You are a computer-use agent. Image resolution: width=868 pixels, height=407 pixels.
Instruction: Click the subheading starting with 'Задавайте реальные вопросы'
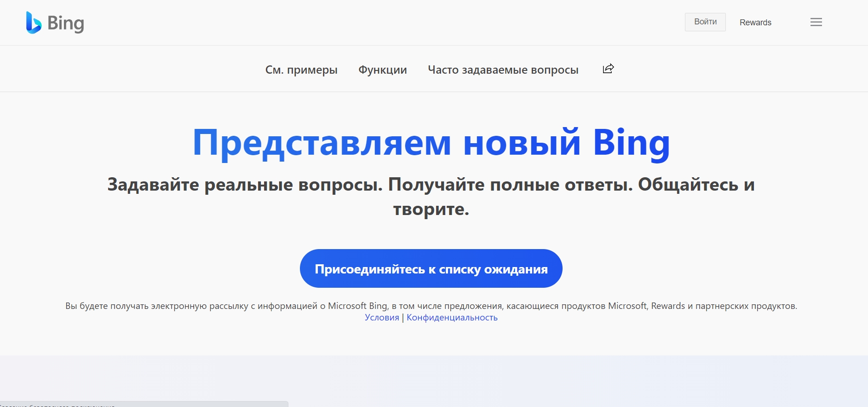[x=431, y=185]
